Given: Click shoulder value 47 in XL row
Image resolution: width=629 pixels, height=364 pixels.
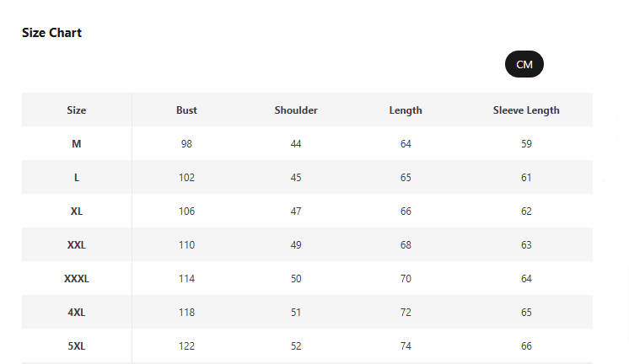Looking at the screenshot, I should (296, 211).
